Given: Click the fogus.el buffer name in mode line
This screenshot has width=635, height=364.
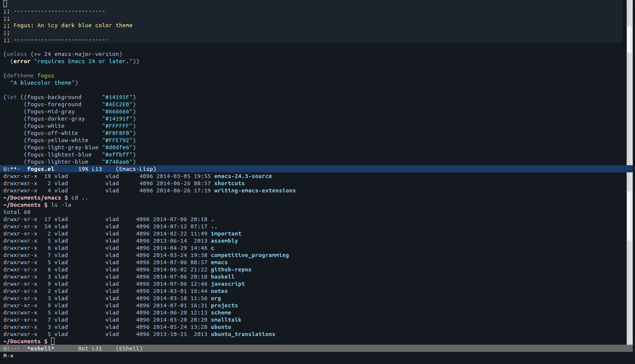Looking at the screenshot, I should pyautogui.click(x=40, y=169).
